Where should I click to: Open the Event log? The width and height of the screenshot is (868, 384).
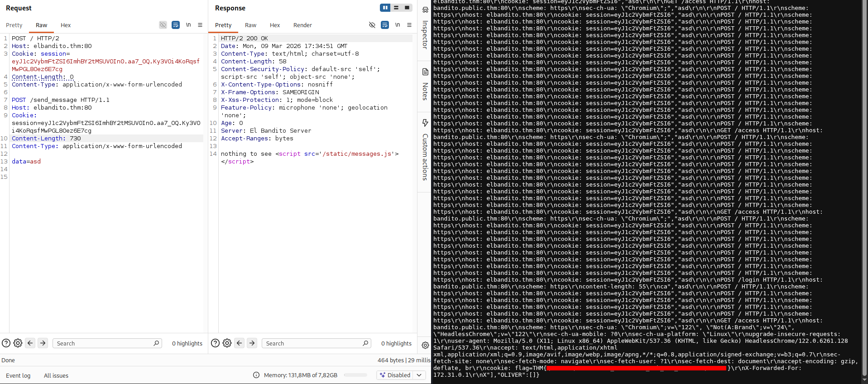pyautogui.click(x=18, y=375)
